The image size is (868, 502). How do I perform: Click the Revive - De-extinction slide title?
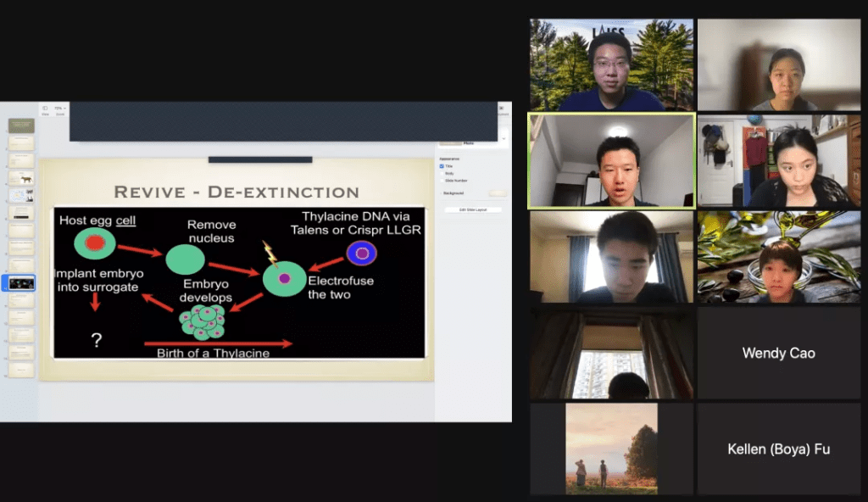point(236,192)
